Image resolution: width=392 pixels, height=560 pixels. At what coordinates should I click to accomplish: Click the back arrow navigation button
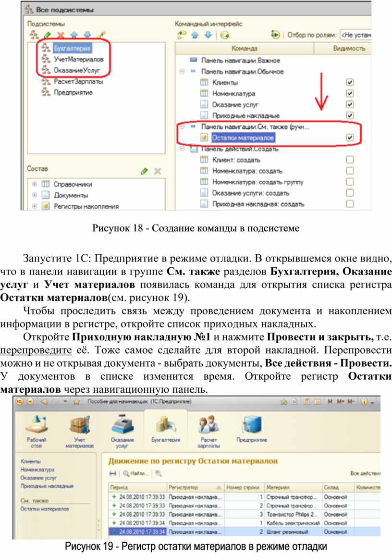tap(43, 401)
